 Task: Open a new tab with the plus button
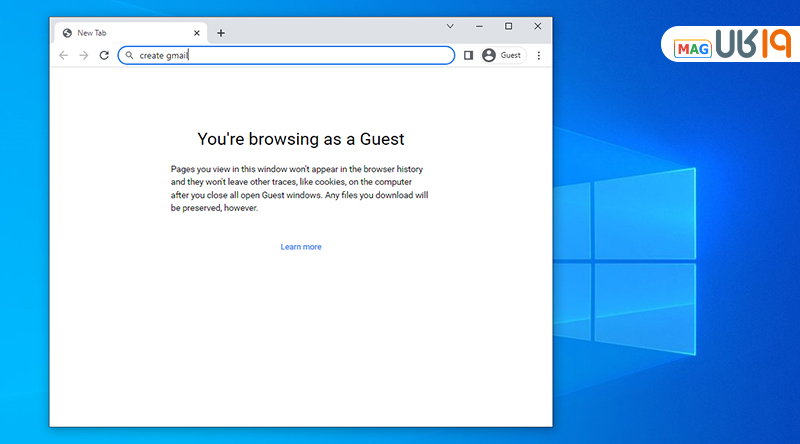tap(221, 33)
